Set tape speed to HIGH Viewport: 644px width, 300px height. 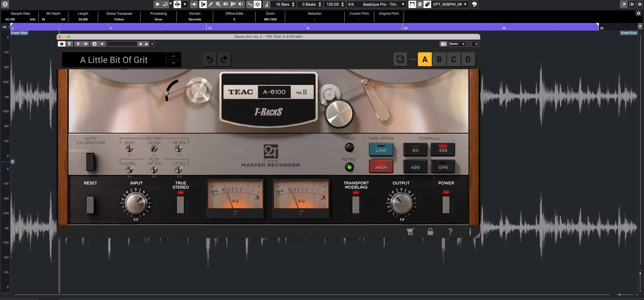click(381, 167)
